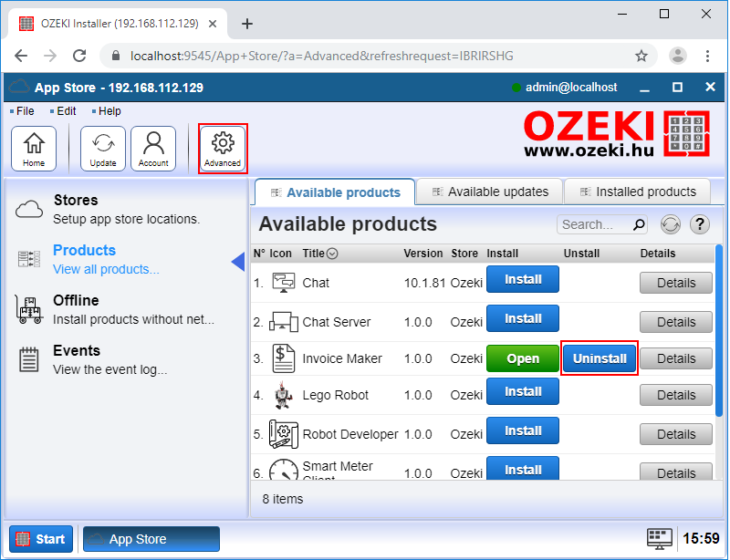
Task: Install the Chat product
Action: 523,279
